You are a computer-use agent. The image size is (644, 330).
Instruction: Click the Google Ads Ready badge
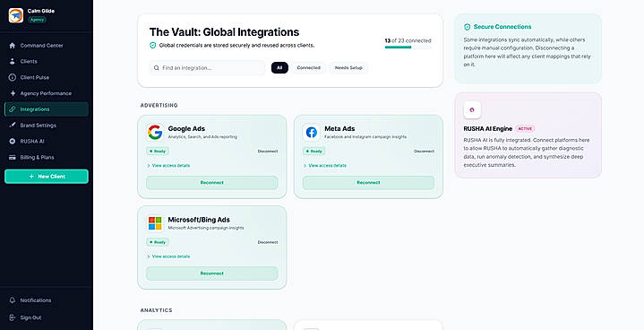coord(158,152)
